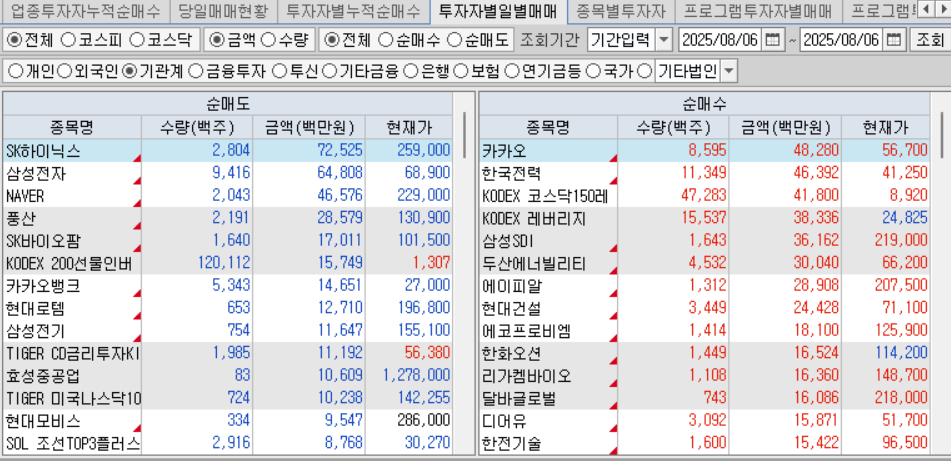Select the 에이피알 row
This screenshot has height=461, width=951.
[704, 286]
